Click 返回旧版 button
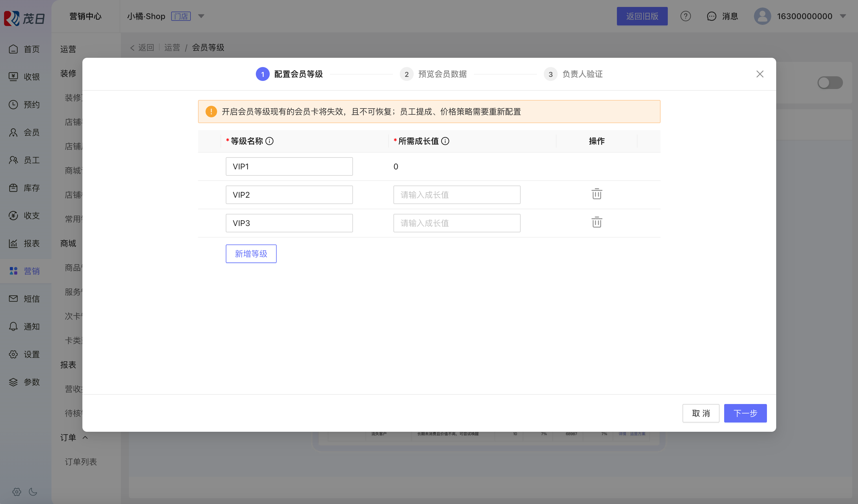The width and height of the screenshot is (858, 504). (x=642, y=16)
